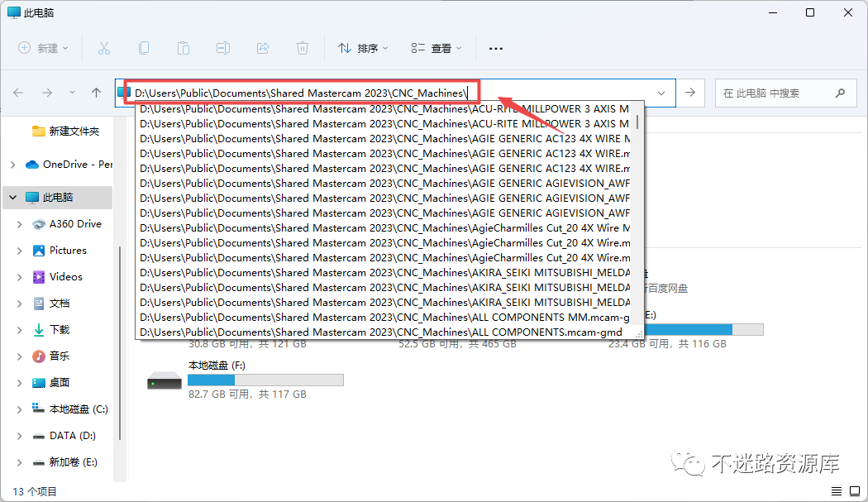Expand the Videos tree node

[x=19, y=277]
